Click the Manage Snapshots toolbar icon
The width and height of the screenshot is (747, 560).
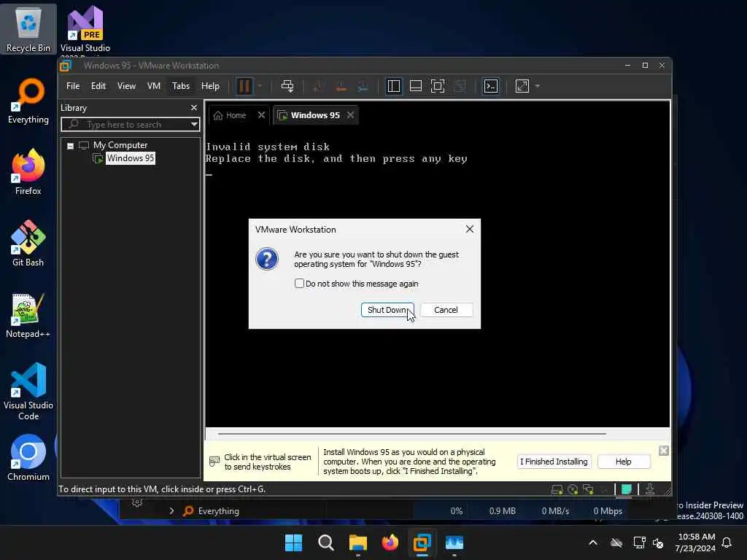363,86
